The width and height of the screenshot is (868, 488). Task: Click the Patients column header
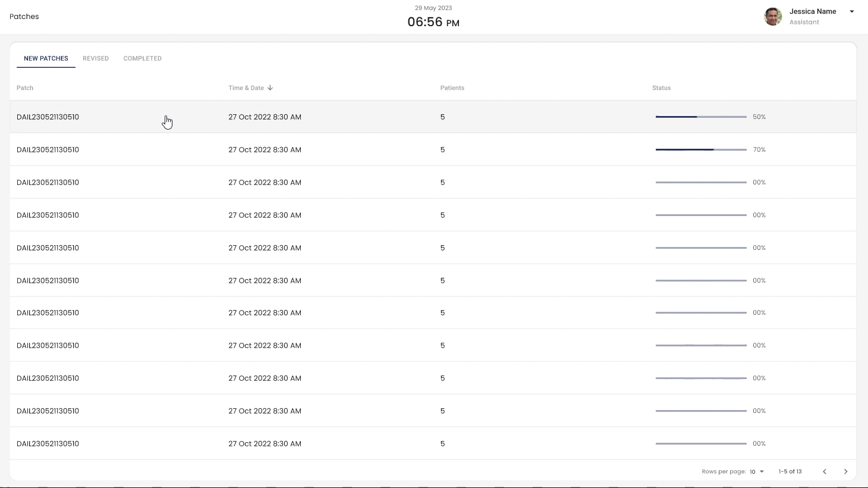(452, 88)
